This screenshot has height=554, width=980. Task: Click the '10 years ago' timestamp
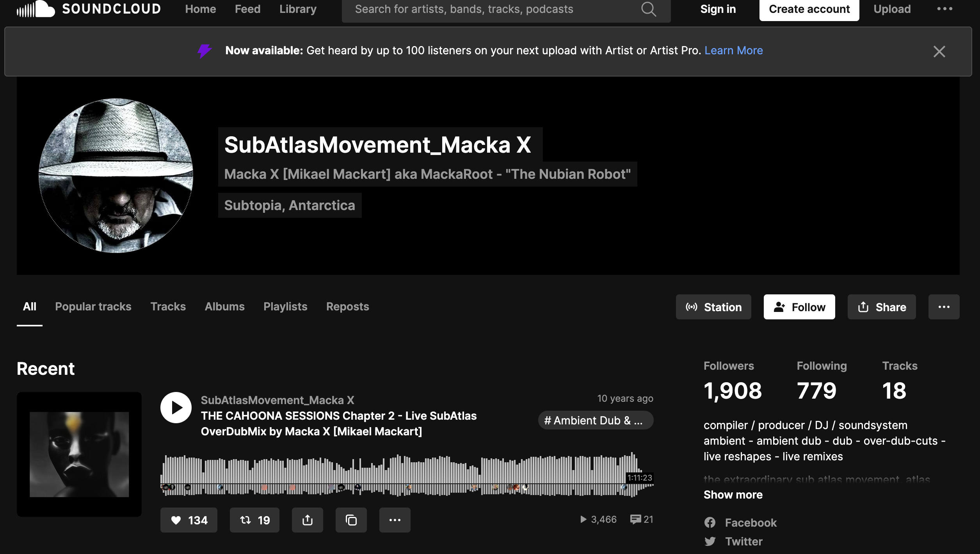click(625, 399)
